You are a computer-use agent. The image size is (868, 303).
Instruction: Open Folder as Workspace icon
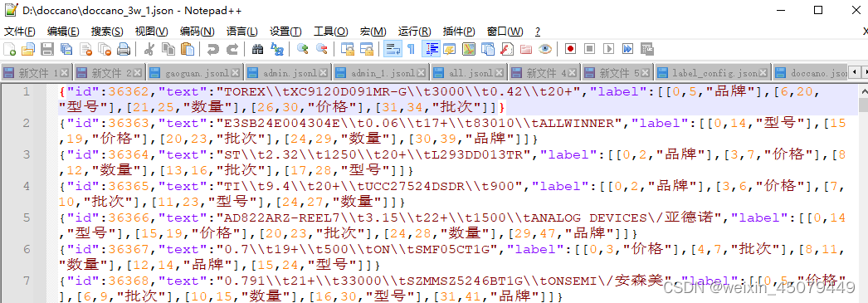[x=526, y=49]
